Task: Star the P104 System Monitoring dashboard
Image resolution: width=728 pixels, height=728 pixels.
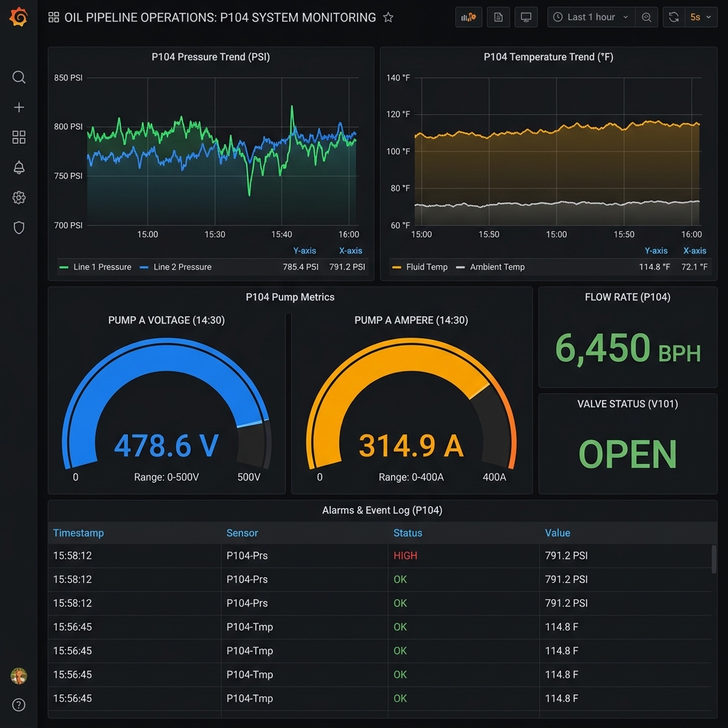Action: coord(388,17)
